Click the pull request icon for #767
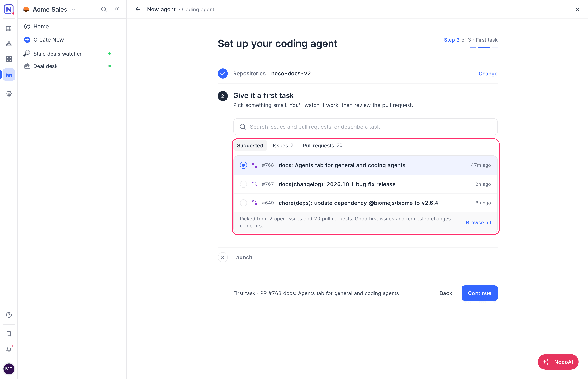Screen dimensions: 588x379 coord(254,184)
